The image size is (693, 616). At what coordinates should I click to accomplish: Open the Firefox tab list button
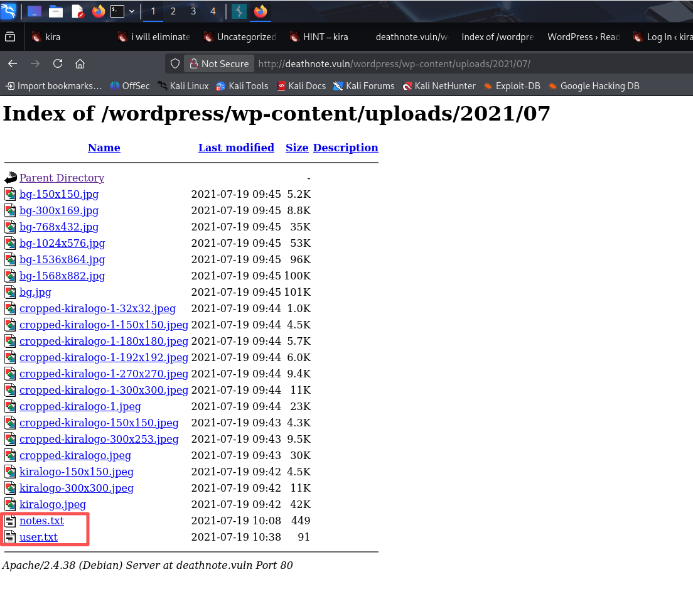coord(10,37)
